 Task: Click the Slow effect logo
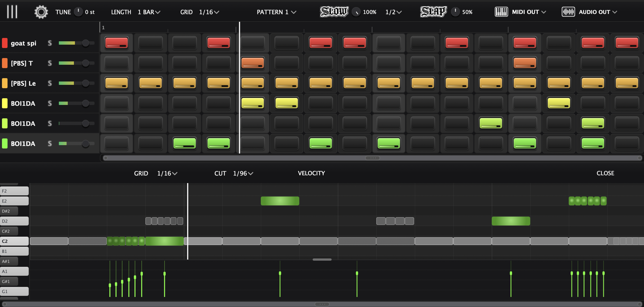(x=334, y=12)
